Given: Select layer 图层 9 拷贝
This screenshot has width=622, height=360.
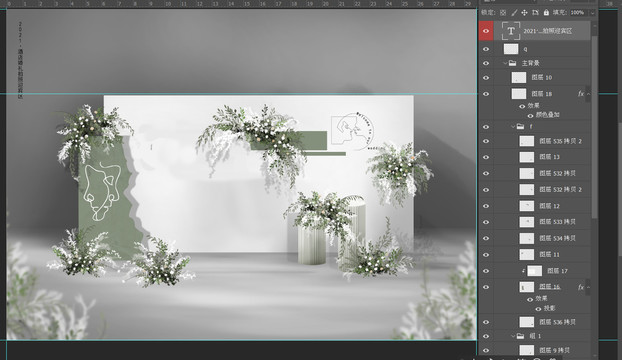Looking at the screenshot, I should [x=555, y=350].
